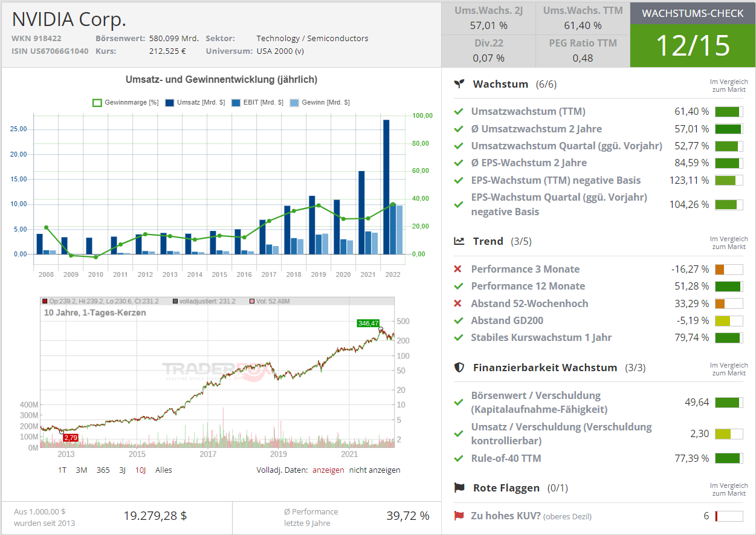The image size is (756, 535).
Task: Click the Div.22 metric tile
Action: point(488,51)
